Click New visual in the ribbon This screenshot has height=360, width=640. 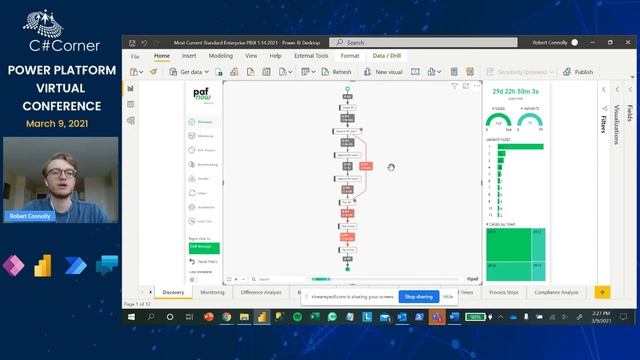(383, 72)
